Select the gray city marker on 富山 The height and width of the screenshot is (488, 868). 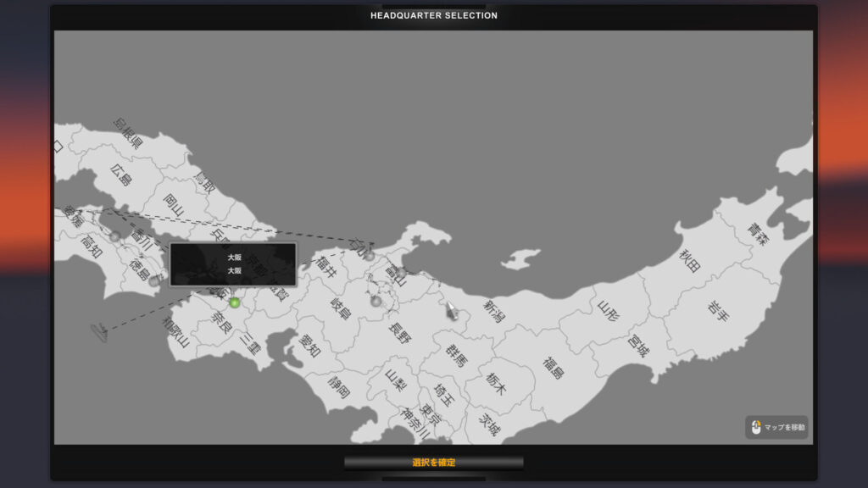(x=401, y=273)
